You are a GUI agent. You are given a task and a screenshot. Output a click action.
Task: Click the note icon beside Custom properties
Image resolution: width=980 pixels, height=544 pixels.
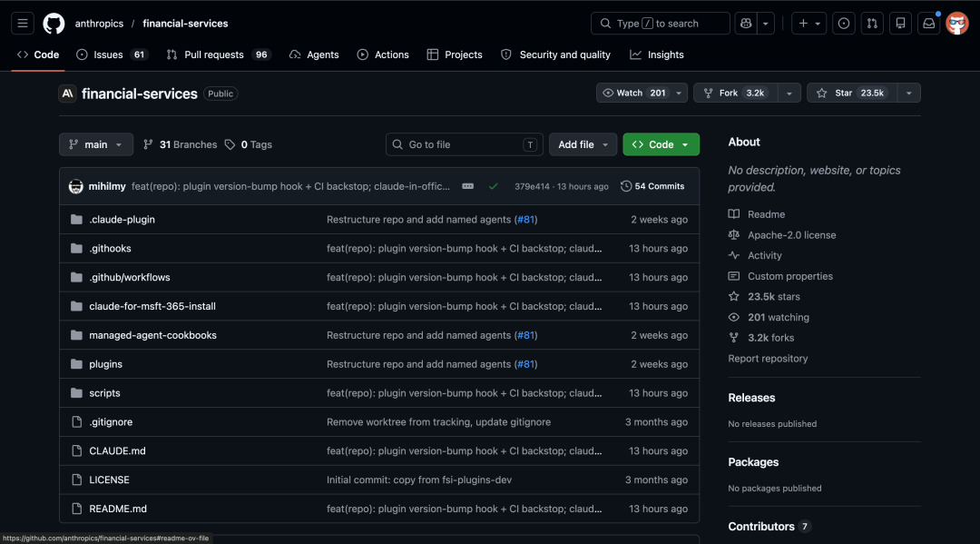tap(734, 276)
